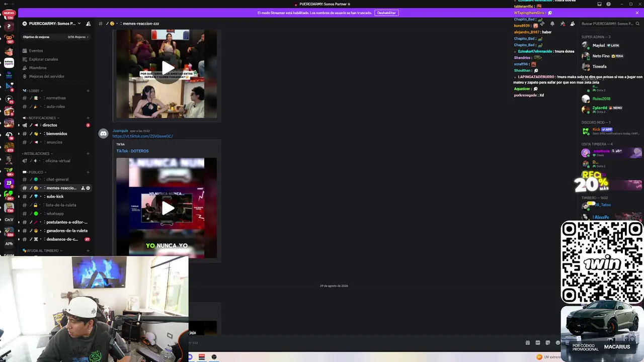Open notification settings bell in channel header

coord(552,24)
